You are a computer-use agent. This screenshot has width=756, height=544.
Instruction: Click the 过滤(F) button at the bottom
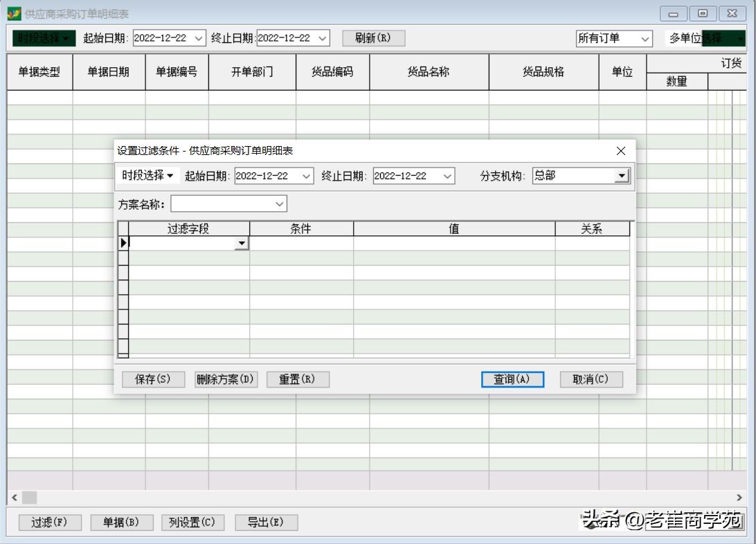49,523
